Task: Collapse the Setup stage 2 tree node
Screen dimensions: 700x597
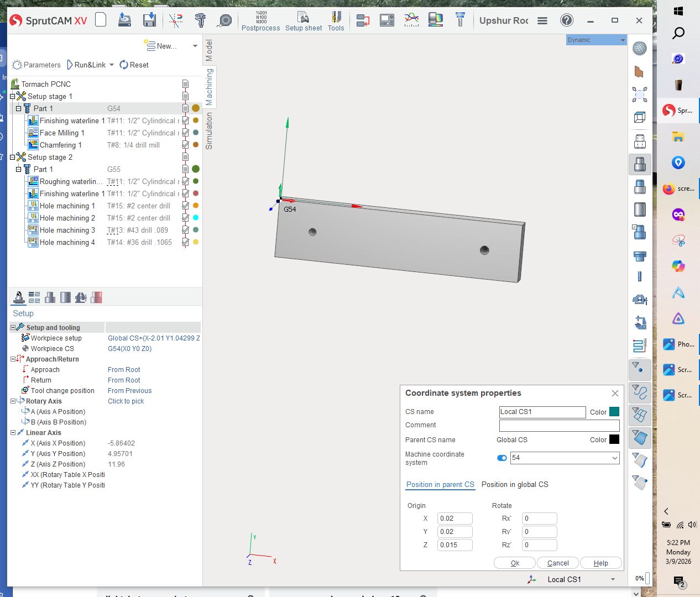Action: pyautogui.click(x=12, y=158)
